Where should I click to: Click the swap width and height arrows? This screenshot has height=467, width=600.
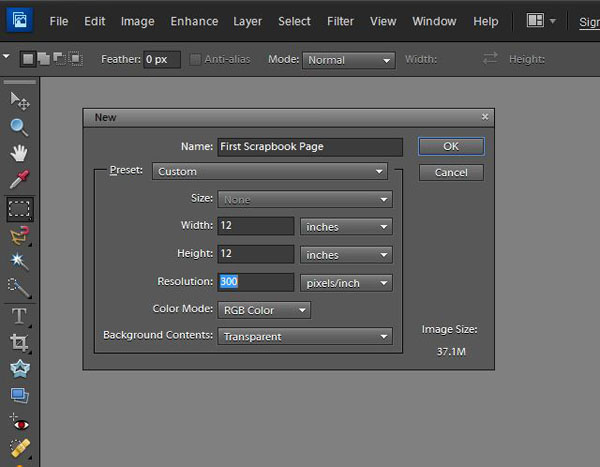coord(490,58)
